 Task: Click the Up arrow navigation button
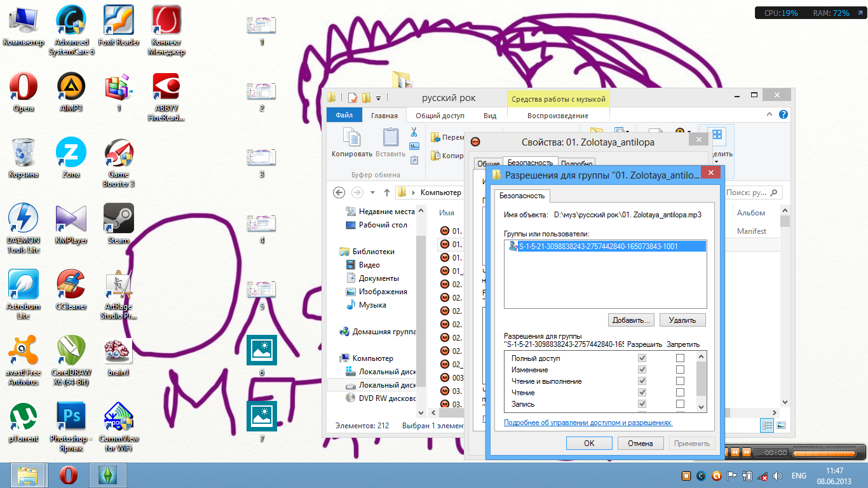(x=387, y=193)
